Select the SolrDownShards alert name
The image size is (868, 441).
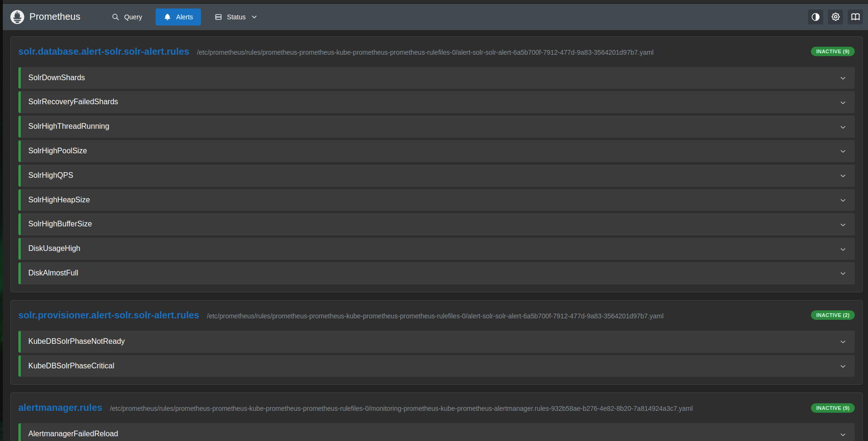point(57,78)
